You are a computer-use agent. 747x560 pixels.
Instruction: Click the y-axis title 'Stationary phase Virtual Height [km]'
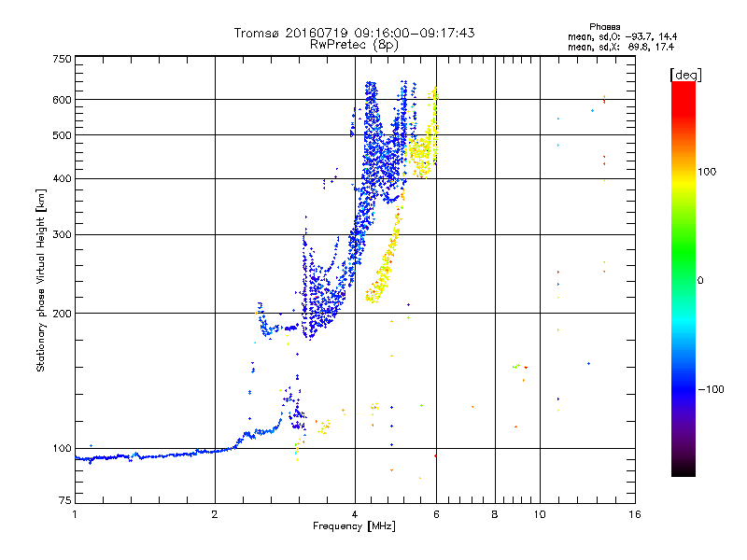[41, 280]
